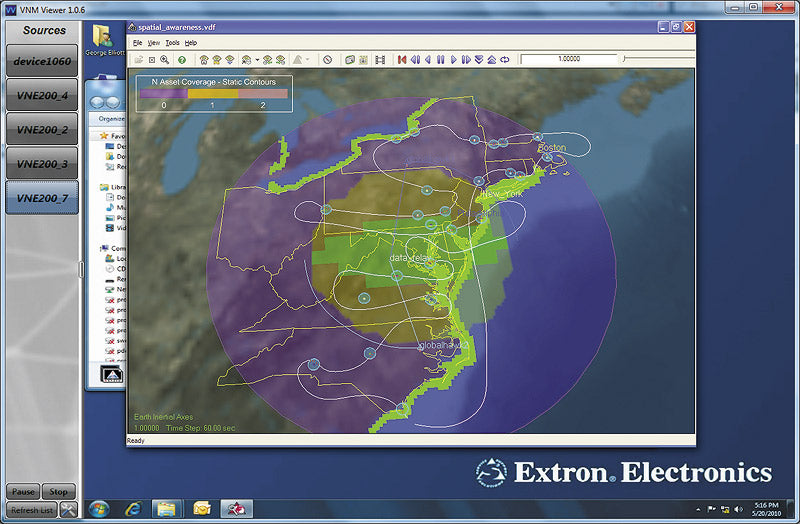Open the Help menu
This screenshot has width=800, height=524.
coord(191,43)
